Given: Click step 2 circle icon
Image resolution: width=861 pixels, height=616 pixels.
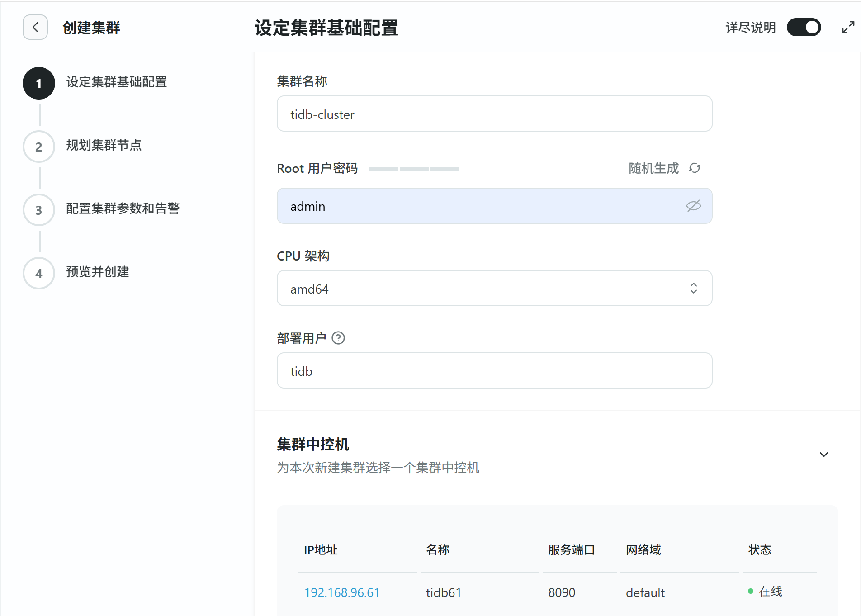Looking at the screenshot, I should click(39, 147).
